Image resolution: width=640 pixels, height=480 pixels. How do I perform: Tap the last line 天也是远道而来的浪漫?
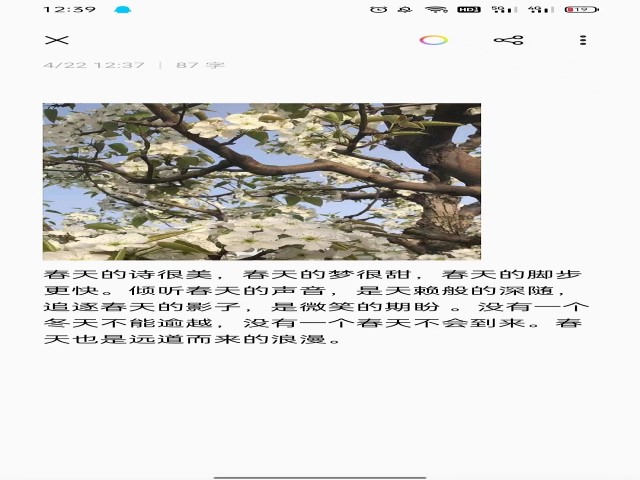(x=192, y=339)
